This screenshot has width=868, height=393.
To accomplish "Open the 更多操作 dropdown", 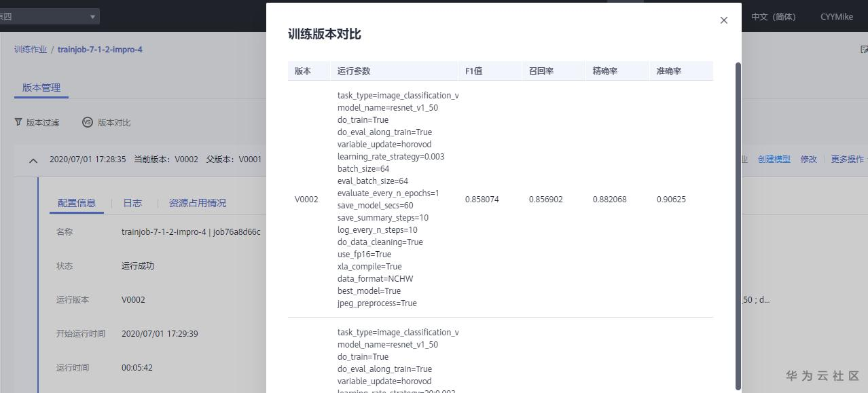I will pos(849,160).
